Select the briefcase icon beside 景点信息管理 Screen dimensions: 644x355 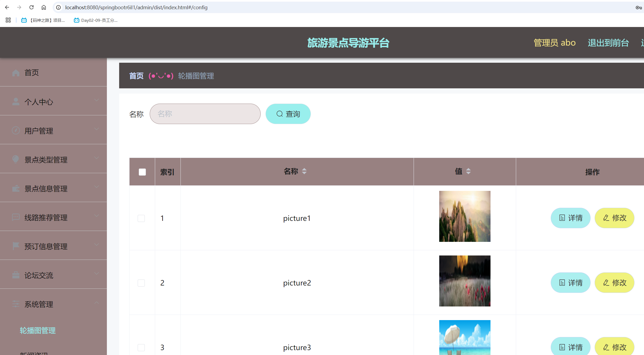[16, 188]
